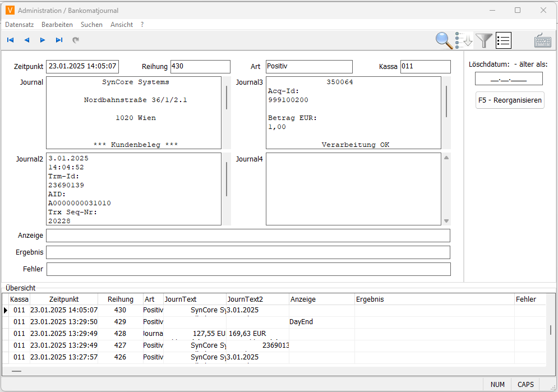Open the Datensatz menu
Image resolution: width=558 pixels, height=392 pixels.
point(20,25)
